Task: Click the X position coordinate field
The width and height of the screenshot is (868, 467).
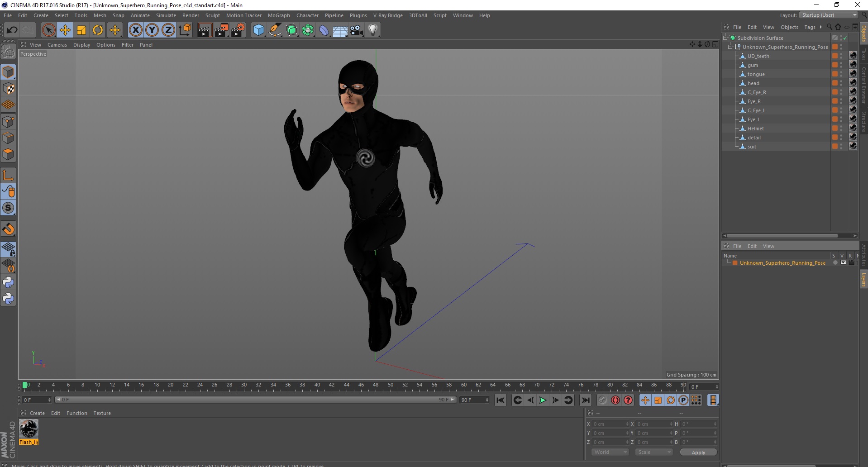Action: point(610,424)
